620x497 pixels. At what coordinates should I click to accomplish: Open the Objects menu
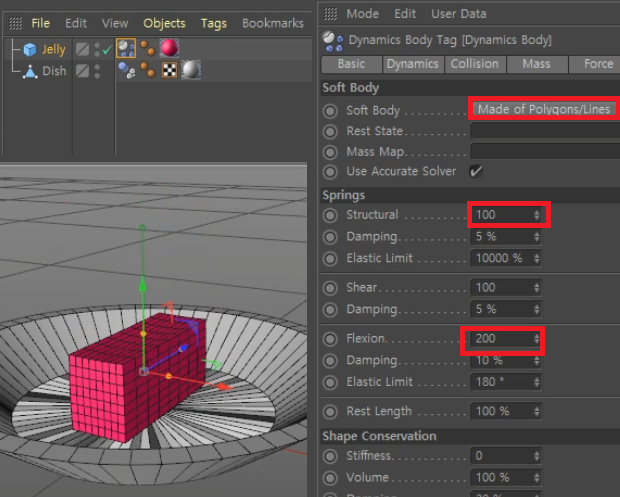(x=164, y=23)
